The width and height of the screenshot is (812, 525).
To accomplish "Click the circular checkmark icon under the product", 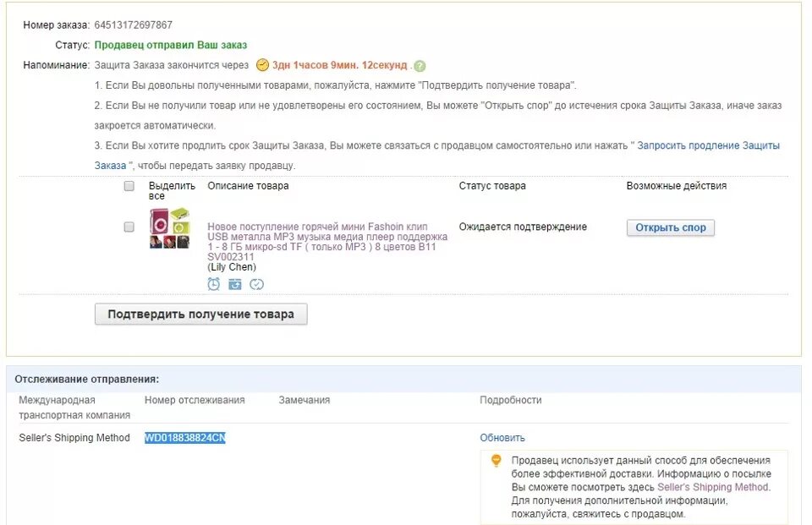I will pyautogui.click(x=256, y=284).
